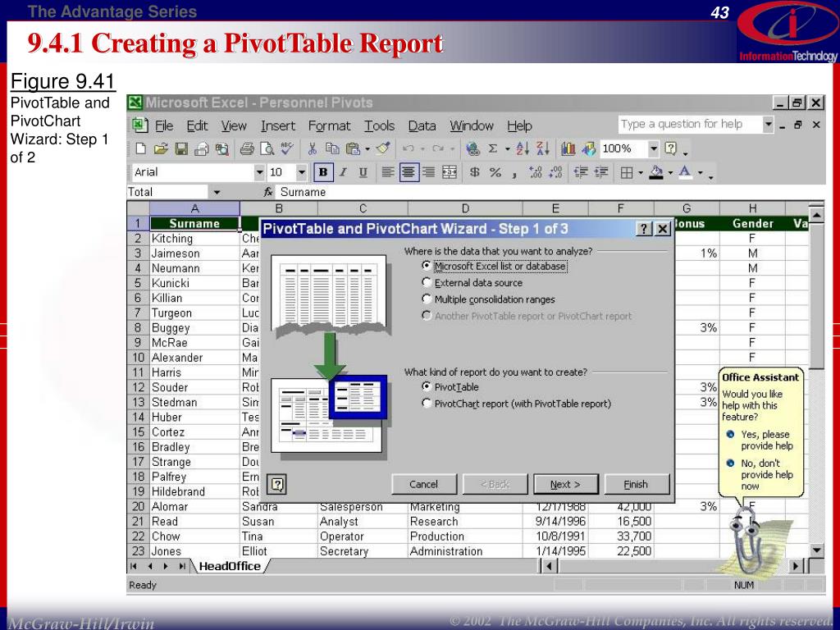Image resolution: width=840 pixels, height=630 pixels.
Task: Apply the Fill Color paint bucket
Action: click(656, 172)
